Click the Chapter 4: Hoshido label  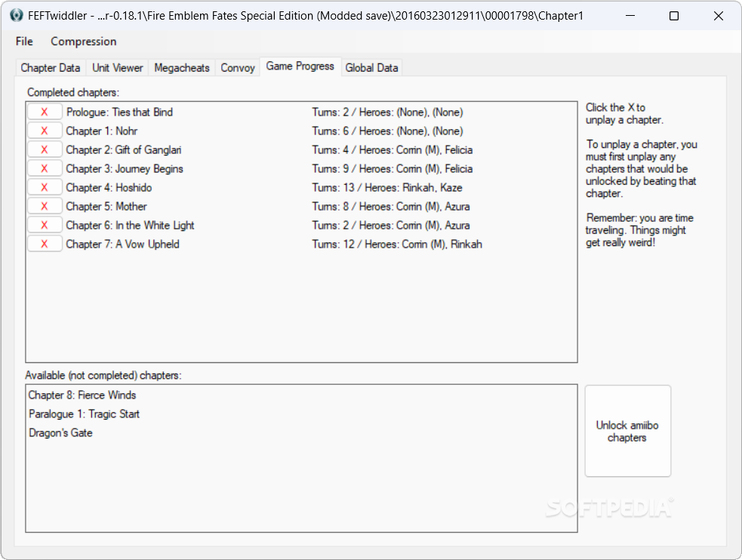109,188
